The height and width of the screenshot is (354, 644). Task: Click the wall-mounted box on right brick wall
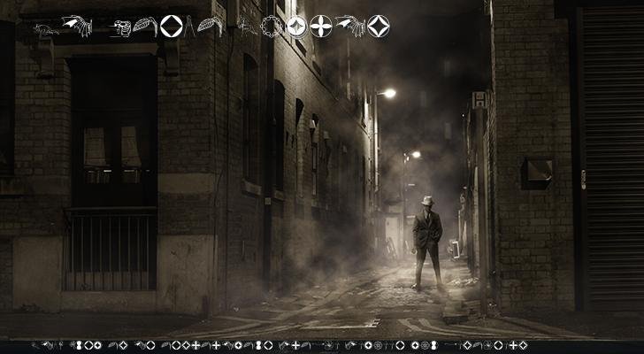(x=537, y=172)
